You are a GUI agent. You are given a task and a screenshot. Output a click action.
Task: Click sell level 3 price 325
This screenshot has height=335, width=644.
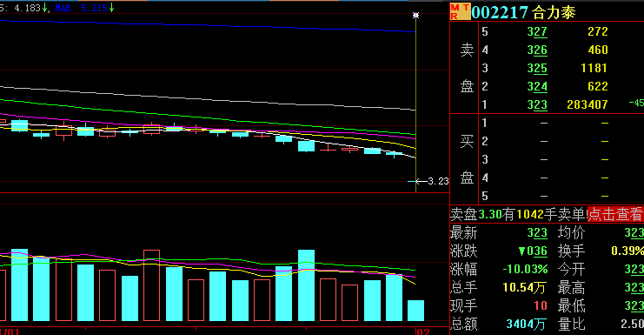[x=537, y=68]
